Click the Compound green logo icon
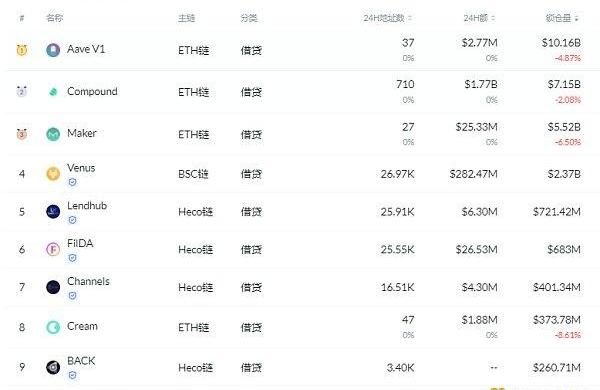The height and width of the screenshot is (390, 600). 53,91
